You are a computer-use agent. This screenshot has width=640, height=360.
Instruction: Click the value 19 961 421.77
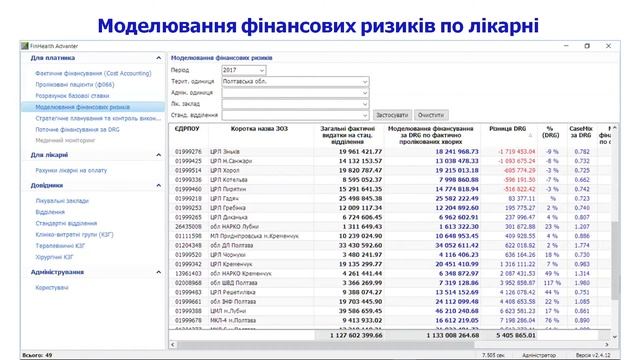[360, 151]
